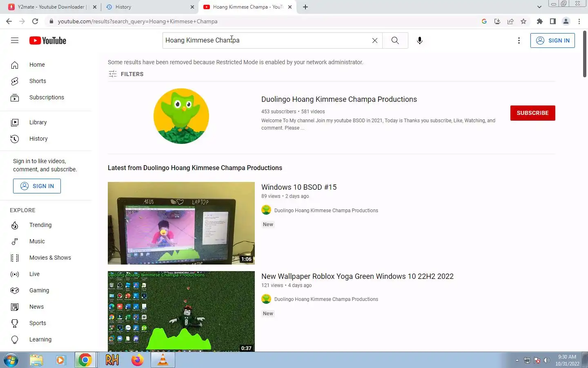Click the browser address bar URL

[x=138, y=21]
